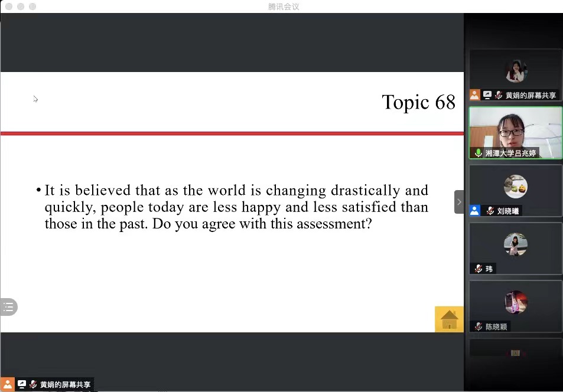Collapse participant sidebar with chevron arrow
Screen dimensions: 563x392
pyautogui.click(x=459, y=202)
